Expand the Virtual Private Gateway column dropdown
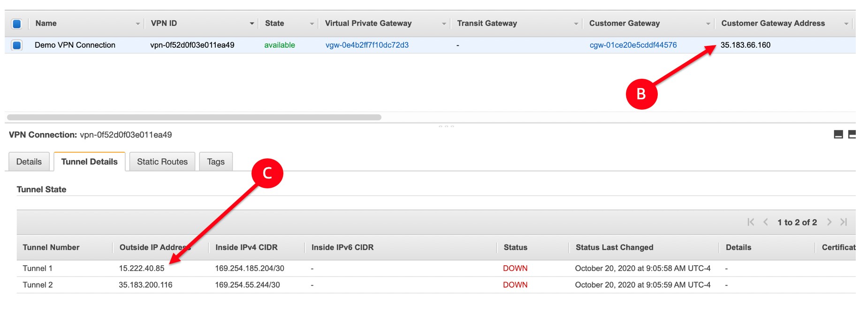 (x=444, y=23)
